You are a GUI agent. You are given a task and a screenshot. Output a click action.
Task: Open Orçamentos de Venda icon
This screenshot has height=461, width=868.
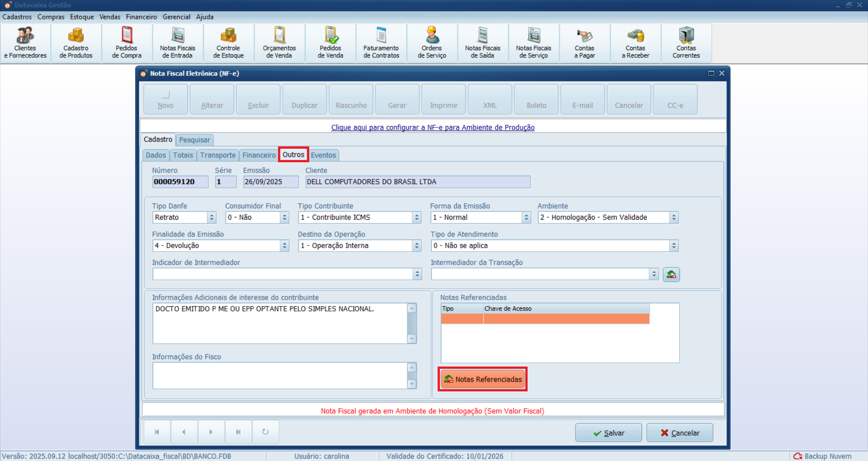click(x=279, y=43)
